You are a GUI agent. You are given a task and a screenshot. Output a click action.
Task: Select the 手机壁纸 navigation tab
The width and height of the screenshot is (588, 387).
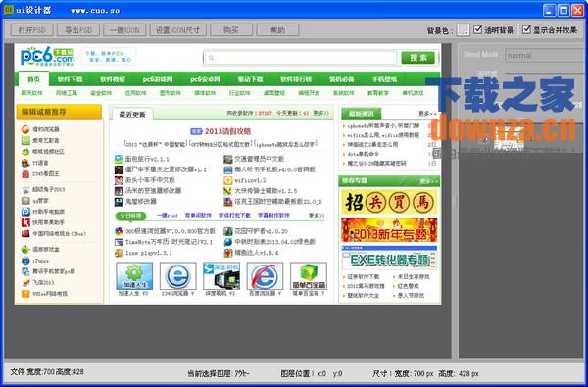pyautogui.click(x=384, y=79)
